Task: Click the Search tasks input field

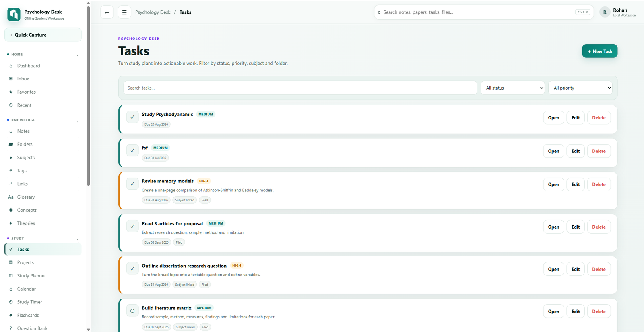Action: click(300, 88)
